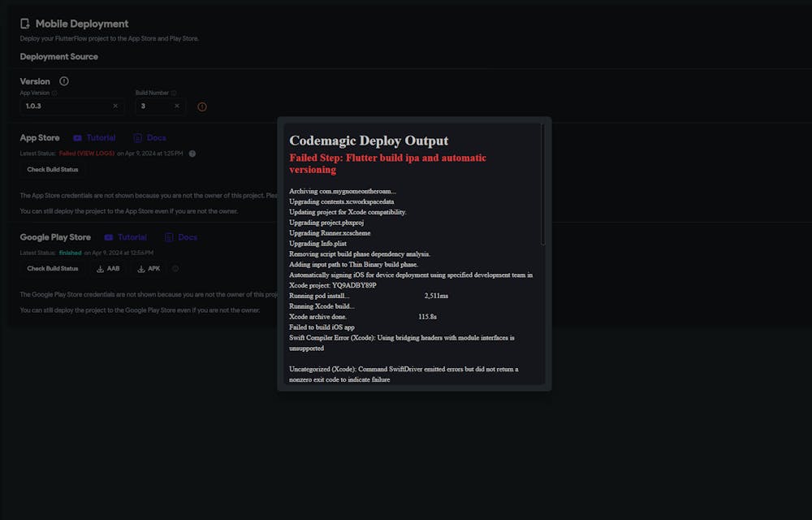Focus the Build Number field showing 3
Screen dimensions: 812x520
pyautogui.click(x=160, y=106)
